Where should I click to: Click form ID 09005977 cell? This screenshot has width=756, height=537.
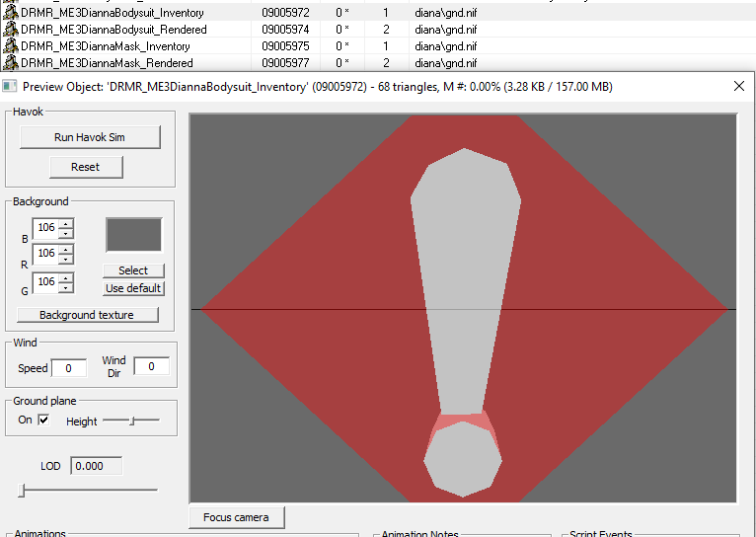tap(285, 63)
